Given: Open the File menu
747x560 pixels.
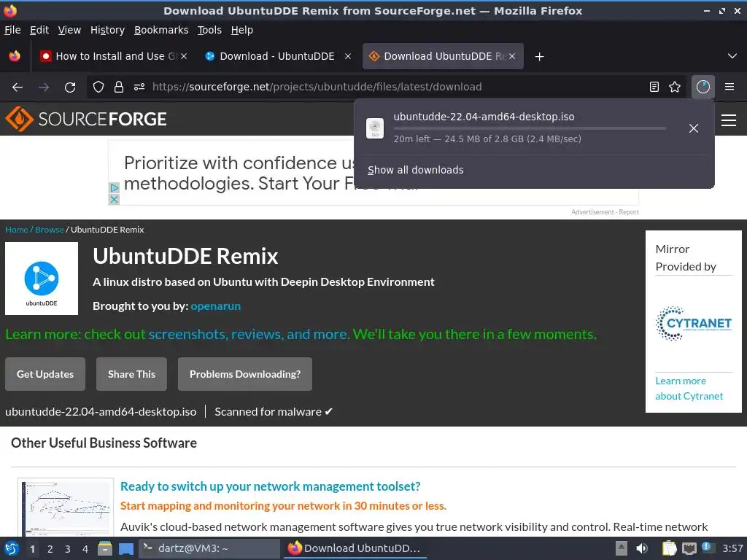Looking at the screenshot, I should pyautogui.click(x=13, y=30).
